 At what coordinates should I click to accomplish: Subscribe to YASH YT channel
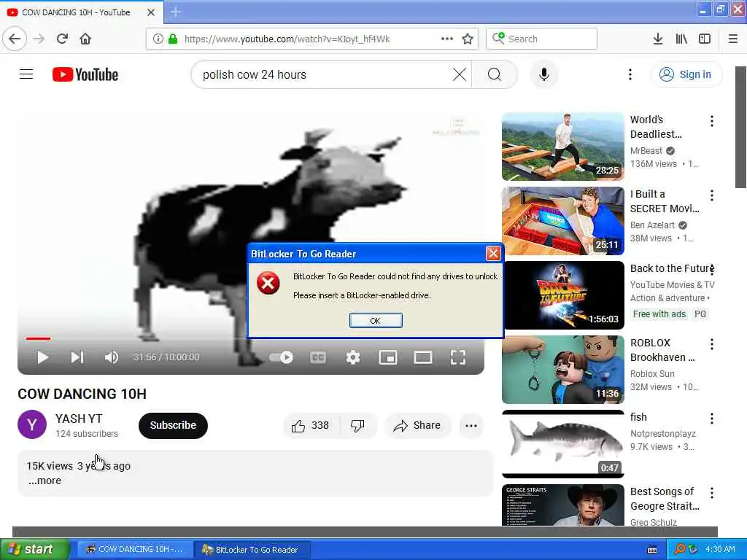(173, 425)
